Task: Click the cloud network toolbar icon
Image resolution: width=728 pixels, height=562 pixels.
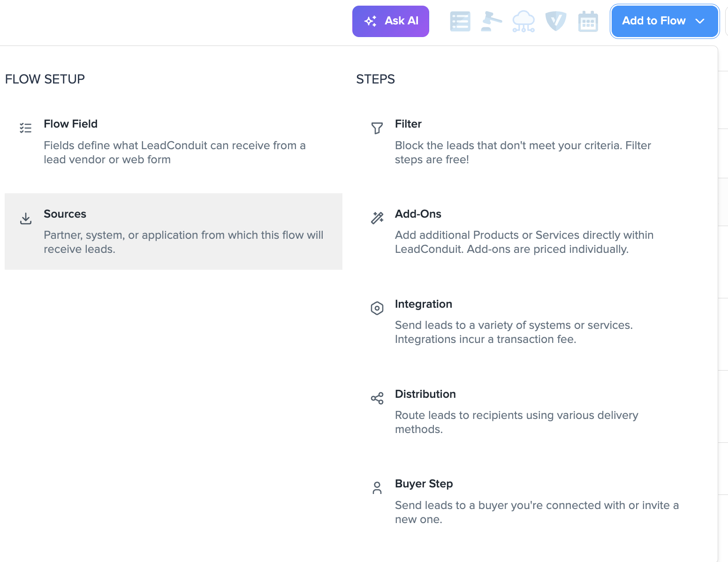Action: [523, 21]
